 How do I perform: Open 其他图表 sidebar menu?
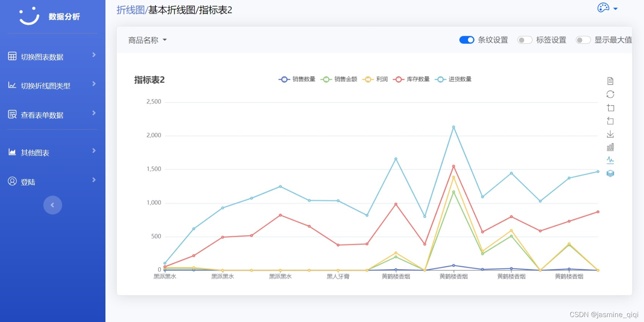pyautogui.click(x=53, y=152)
